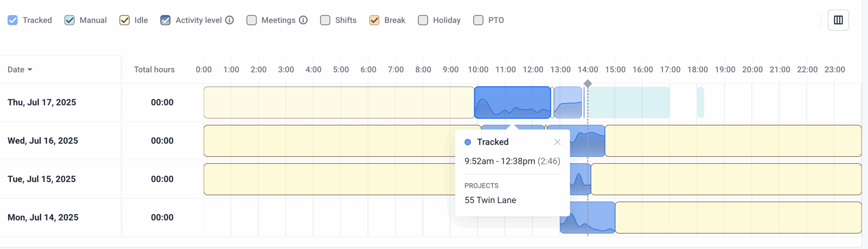Screen dimensions: 868x249
Task: Sort by the Date column dropdown arrow
Action: tap(30, 70)
